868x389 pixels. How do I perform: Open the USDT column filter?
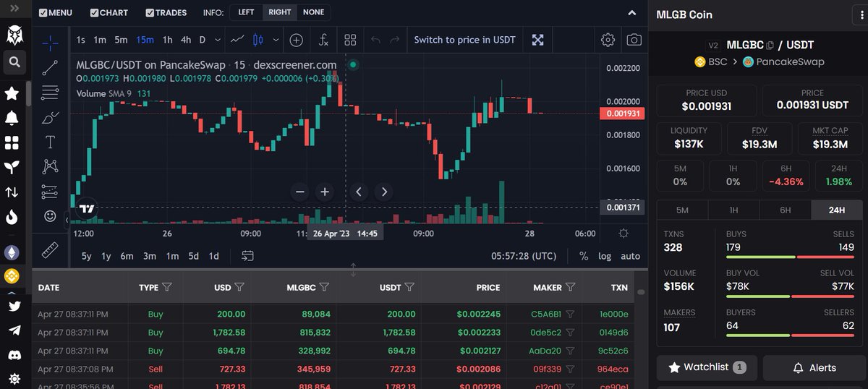[x=409, y=287]
